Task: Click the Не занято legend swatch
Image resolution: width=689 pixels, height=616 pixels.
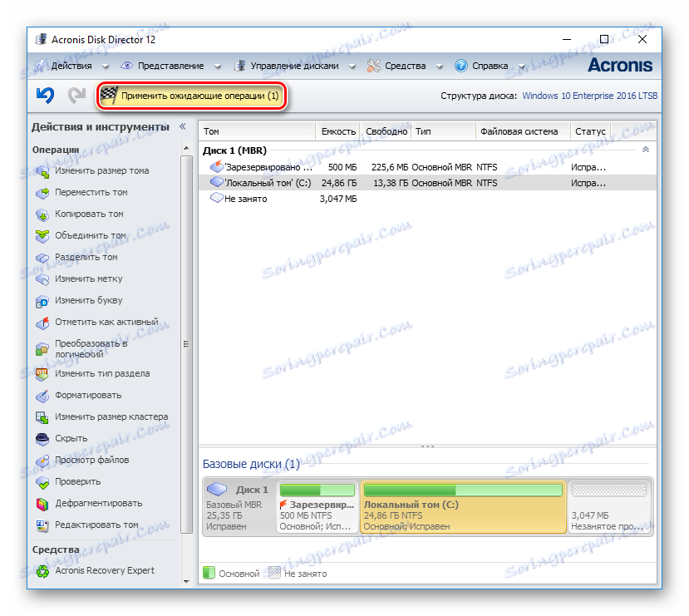Action: [274, 574]
